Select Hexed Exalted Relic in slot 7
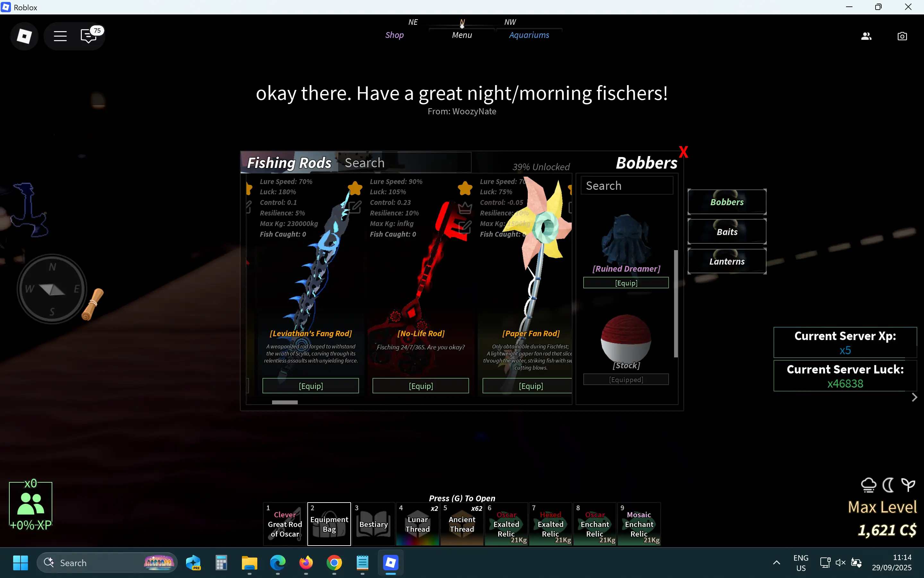This screenshot has height=578, width=924. pyautogui.click(x=550, y=524)
